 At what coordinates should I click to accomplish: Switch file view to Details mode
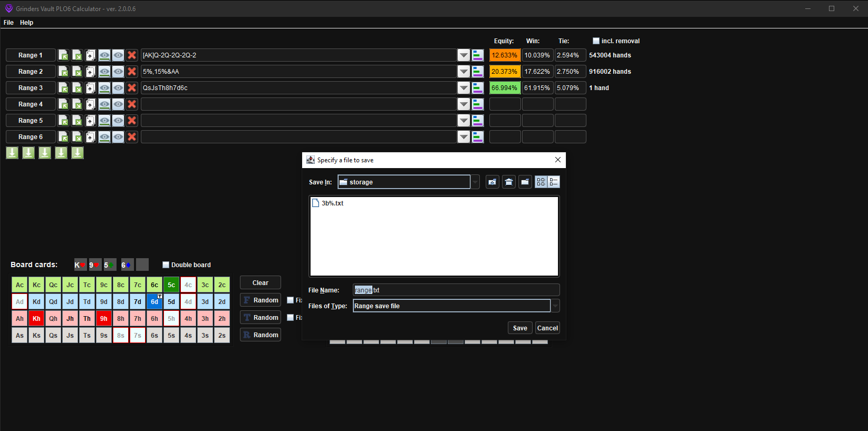click(x=554, y=182)
